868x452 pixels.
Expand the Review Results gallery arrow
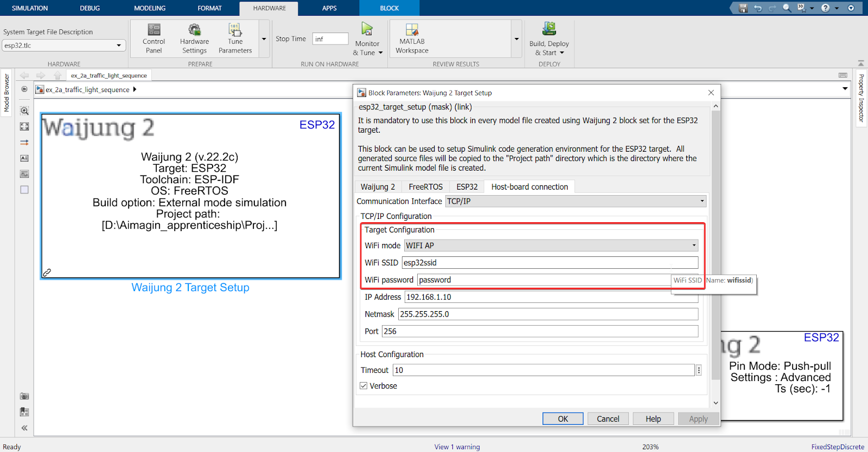coord(516,39)
